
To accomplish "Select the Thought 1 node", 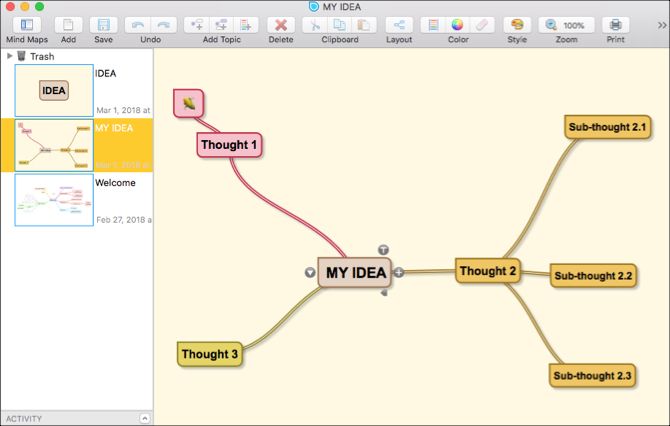I will [x=229, y=145].
